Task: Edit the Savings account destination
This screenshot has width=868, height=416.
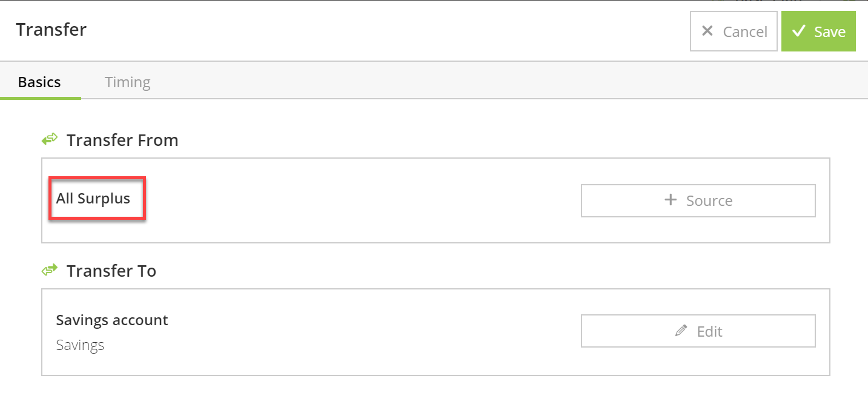Action: click(x=698, y=331)
